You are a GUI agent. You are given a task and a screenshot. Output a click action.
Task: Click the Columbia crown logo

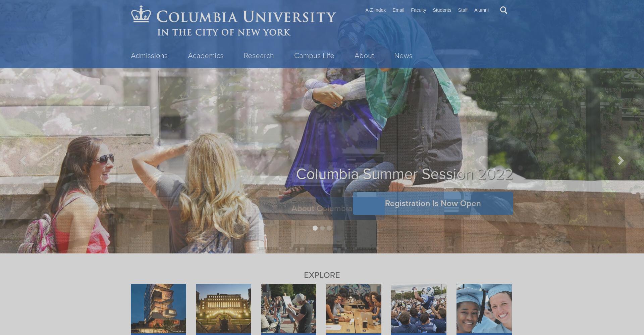[x=141, y=14]
